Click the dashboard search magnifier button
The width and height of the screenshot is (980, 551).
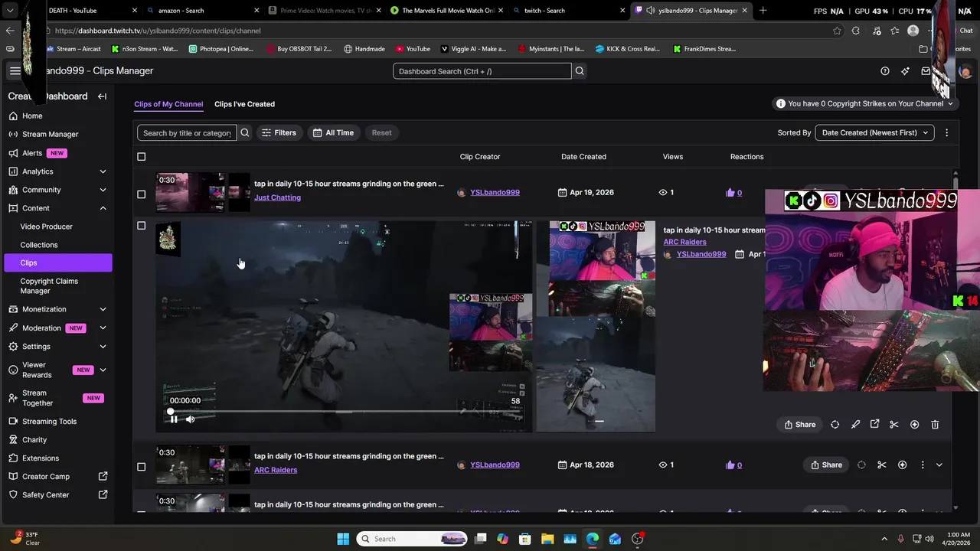tap(580, 71)
